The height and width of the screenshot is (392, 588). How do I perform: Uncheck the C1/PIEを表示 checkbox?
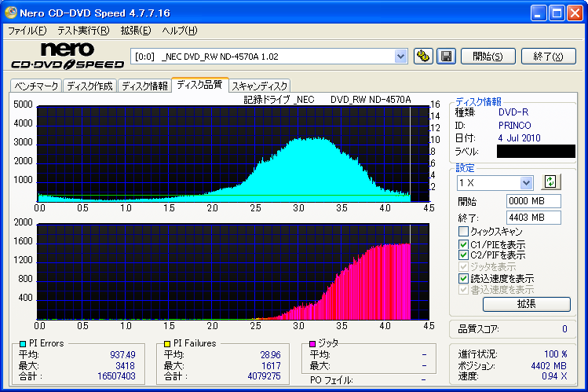point(463,244)
